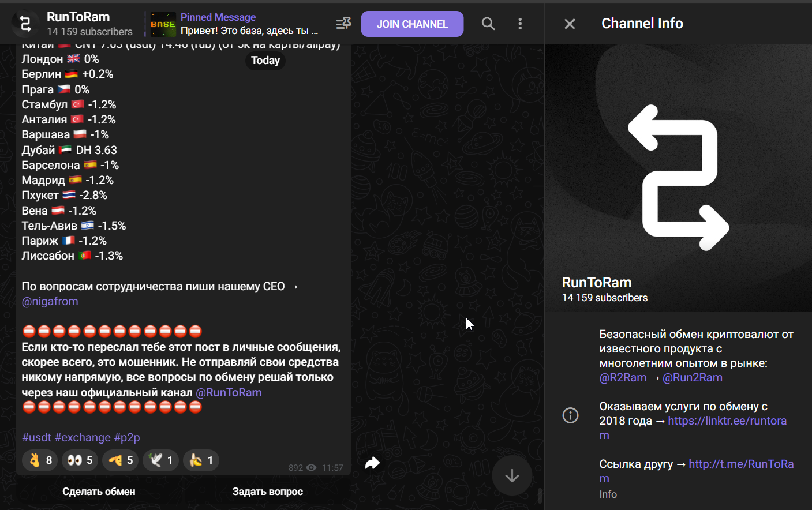Viewport: 812px width, 510px height.
Task: Open the pinned messages list icon
Action: 343,24
